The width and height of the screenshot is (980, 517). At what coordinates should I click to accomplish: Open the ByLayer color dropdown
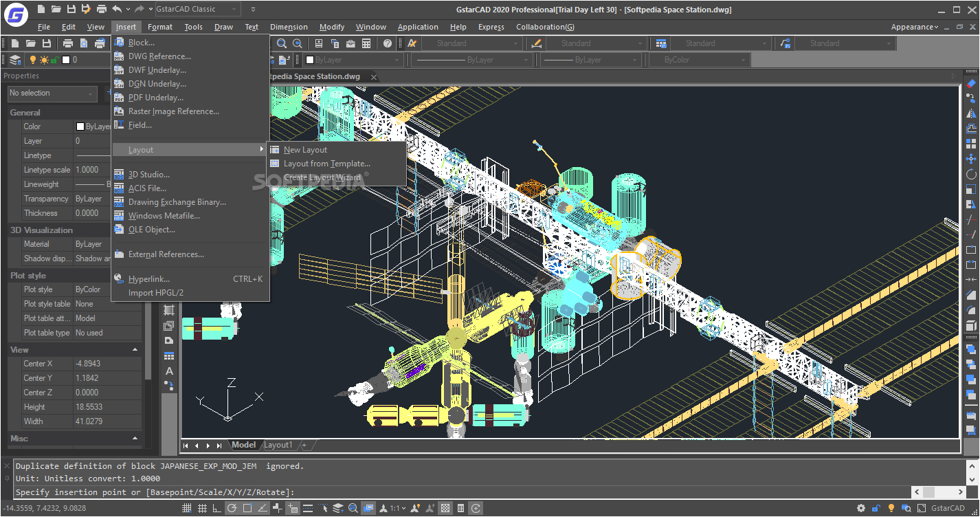point(355,60)
